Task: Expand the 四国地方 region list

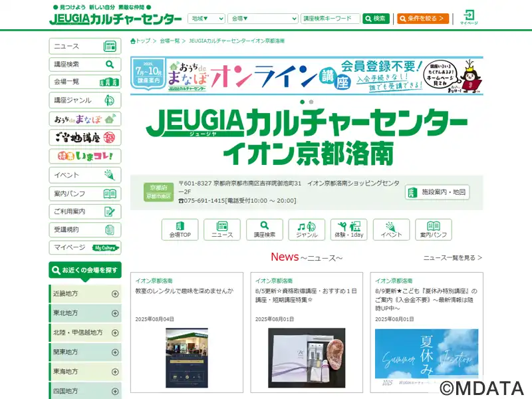Action: pyautogui.click(x=85, y=391)
